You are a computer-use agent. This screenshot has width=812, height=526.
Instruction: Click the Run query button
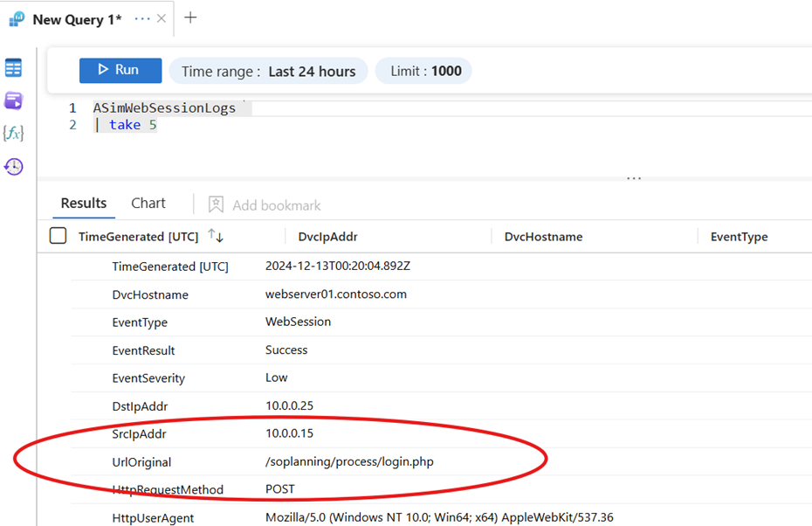120,70
